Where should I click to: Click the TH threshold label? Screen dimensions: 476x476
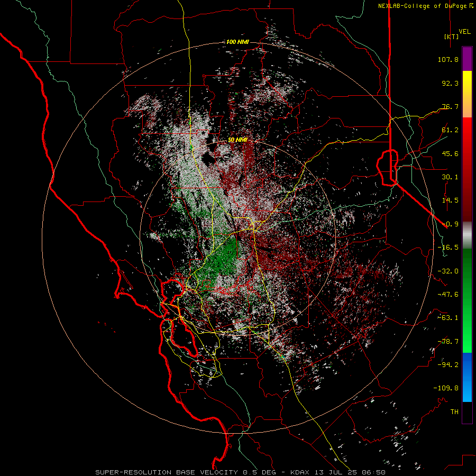click(x=454, y=412)
